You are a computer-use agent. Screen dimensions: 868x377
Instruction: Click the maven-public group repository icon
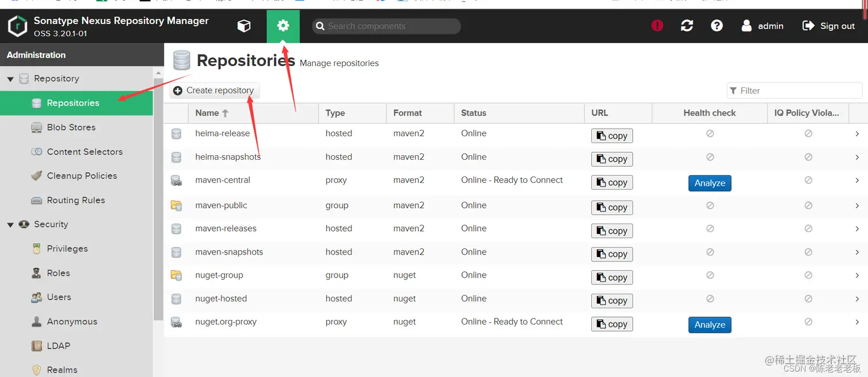tap(176, 205)
